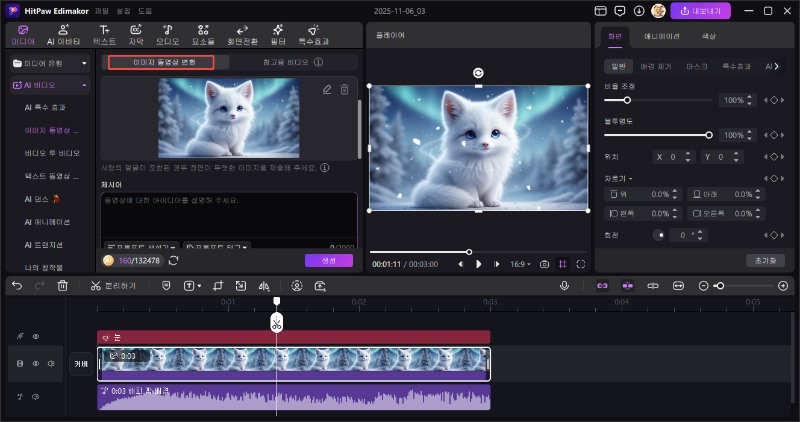
Task: Click the purple 생성 generate button
Action: coord(329,260)
